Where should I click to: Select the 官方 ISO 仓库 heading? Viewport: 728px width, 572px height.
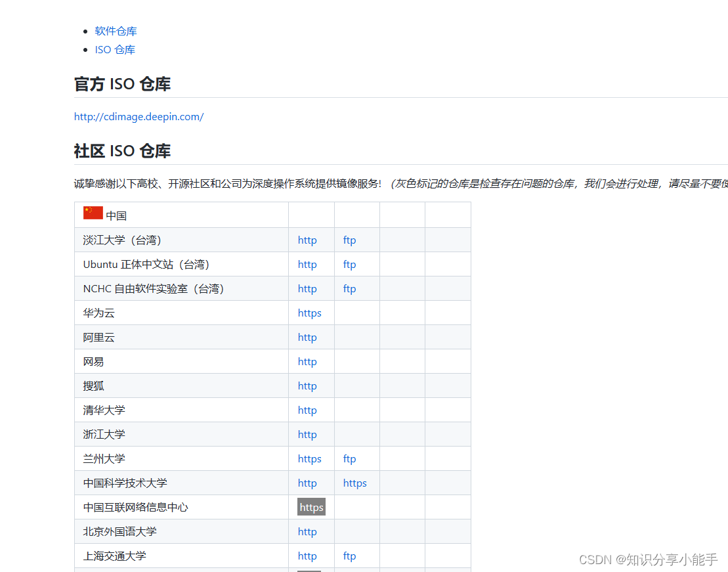pyautogui.click(x=123, y=84)
